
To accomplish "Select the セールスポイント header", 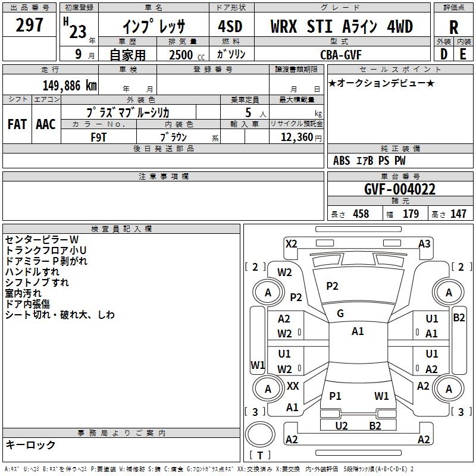I will 400,69.
